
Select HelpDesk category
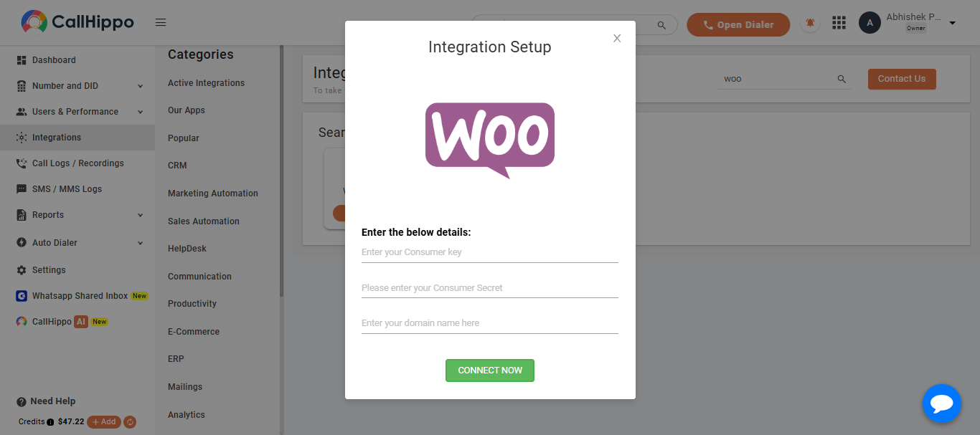187,249
